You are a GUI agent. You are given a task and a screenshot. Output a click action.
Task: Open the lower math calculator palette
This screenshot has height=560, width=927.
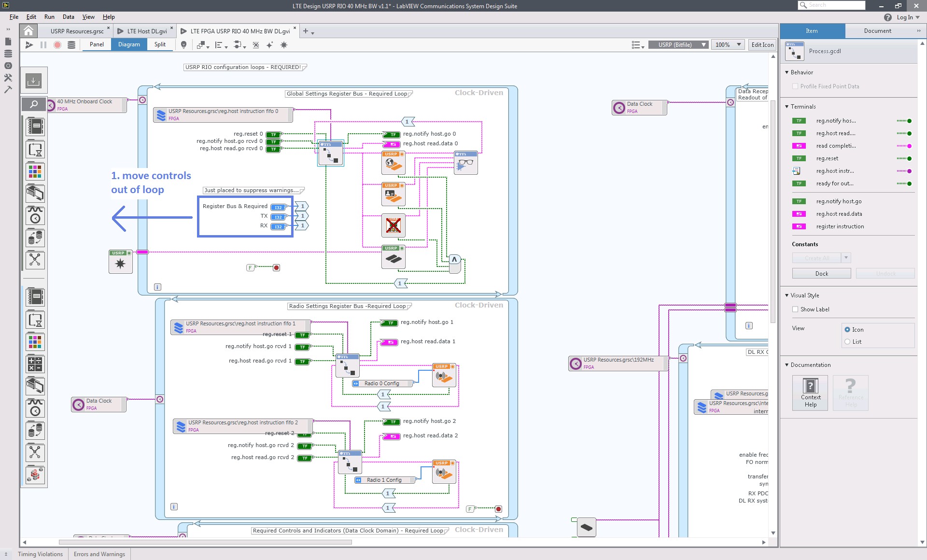35,364
